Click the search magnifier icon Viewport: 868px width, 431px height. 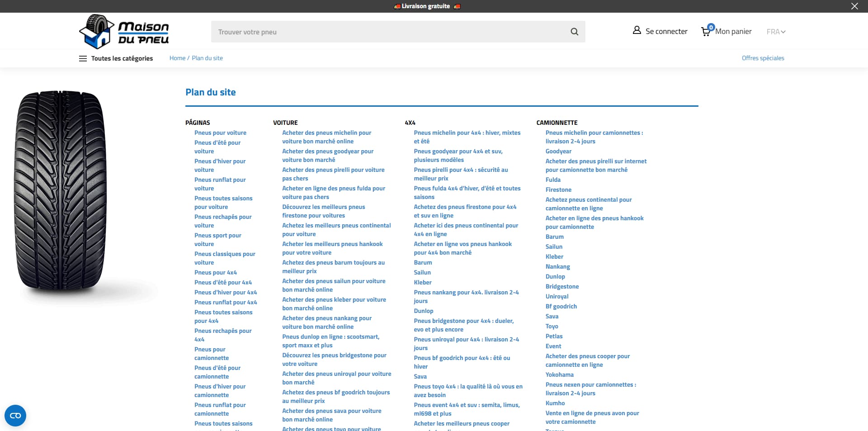(x=574, y=32)
